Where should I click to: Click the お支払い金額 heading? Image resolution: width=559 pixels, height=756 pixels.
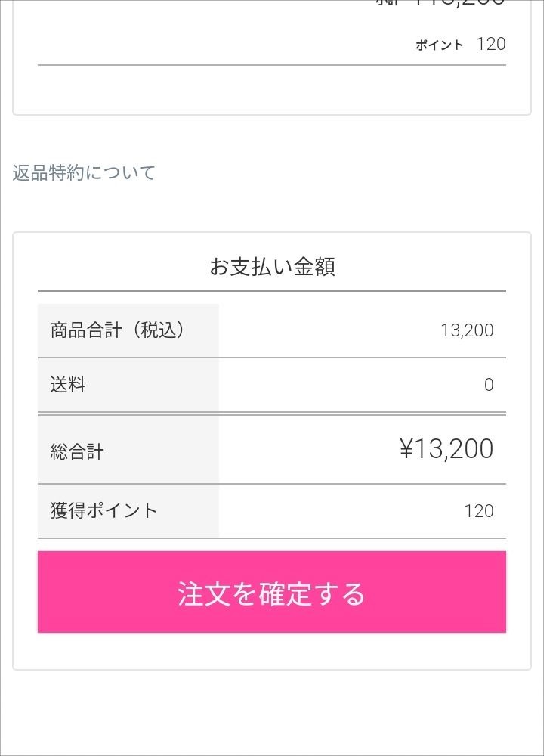[x=272, y=267]
